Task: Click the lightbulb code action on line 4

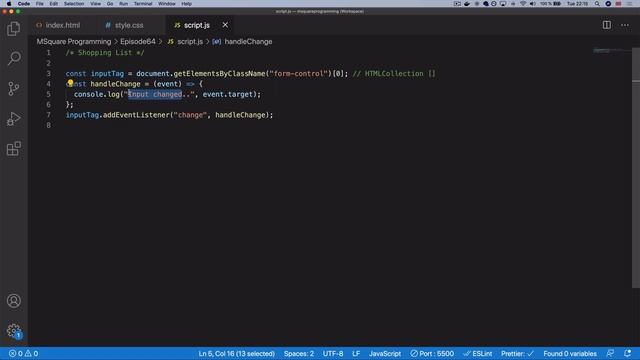Action: coord(70,83)
